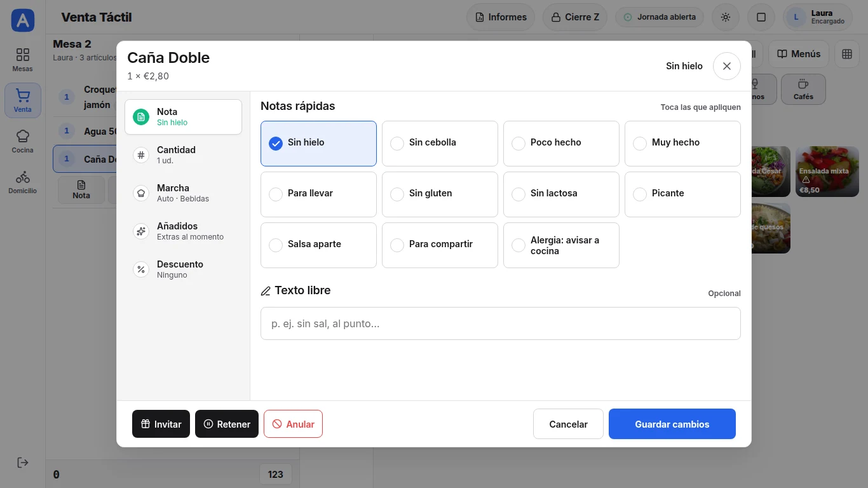Click the Jornada abierta status pill
This screenshot has width=868, height=488.
click(660, 17)
